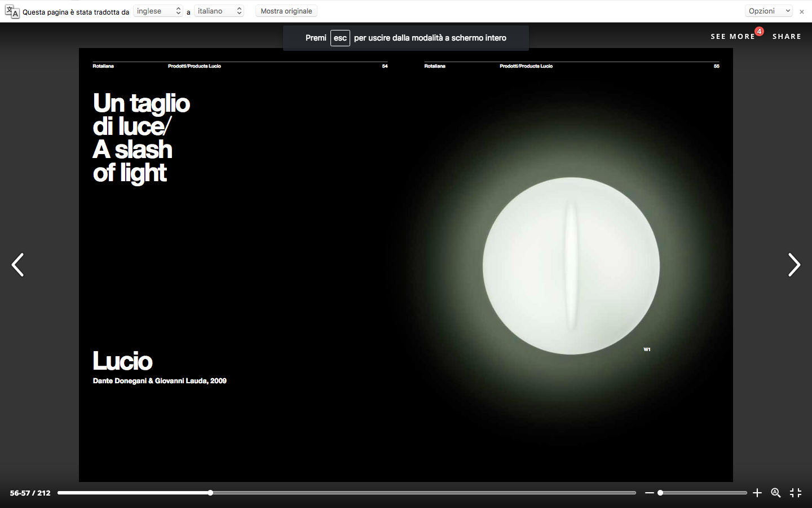Image resolution: width=812 pixels, height=508 pixels.
Task: Exit fullscreen using the collapse icon
Action: click(796, 493)
